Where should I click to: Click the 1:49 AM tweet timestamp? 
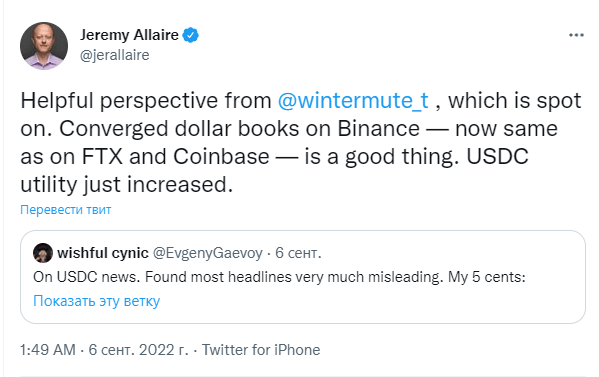[48, 350]
